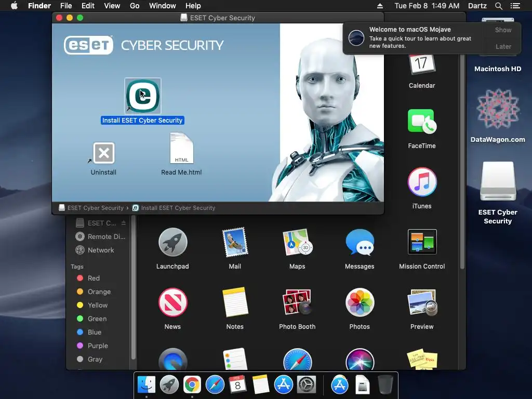Open Spotlight search in menu bar

498,6
